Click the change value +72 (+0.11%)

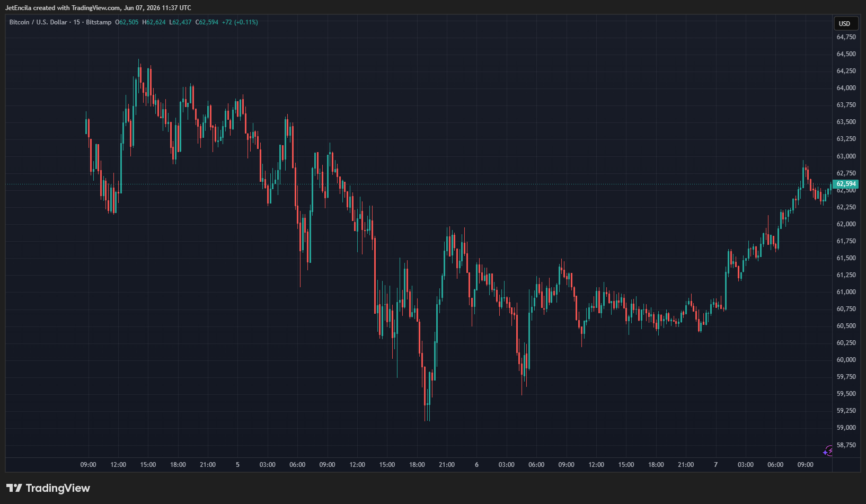(240, 22)
